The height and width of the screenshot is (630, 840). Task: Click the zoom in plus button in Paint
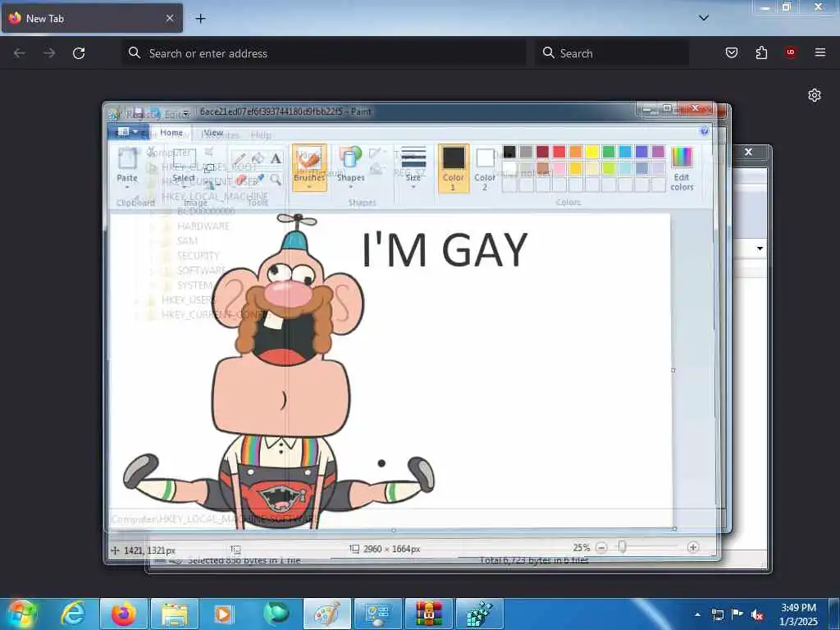click(692, 547)
